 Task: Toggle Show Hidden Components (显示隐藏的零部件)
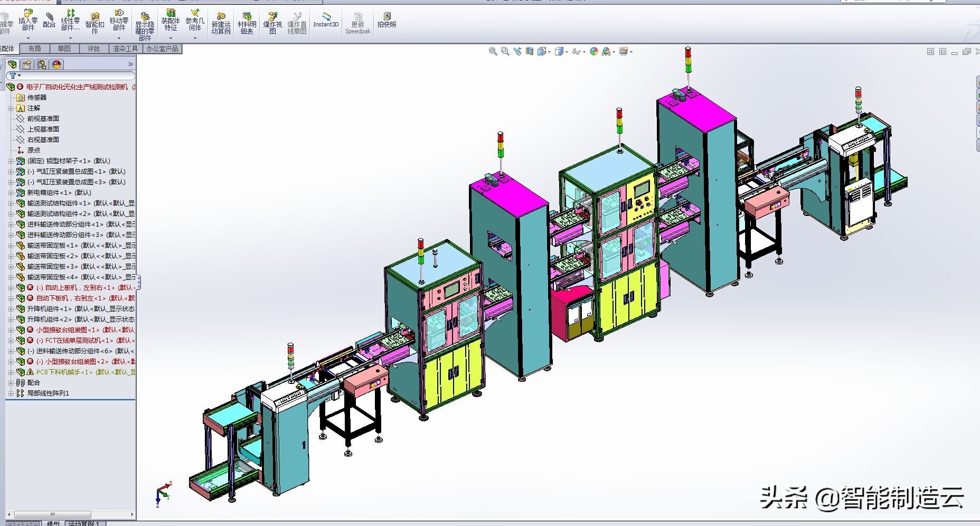point(145,26)
